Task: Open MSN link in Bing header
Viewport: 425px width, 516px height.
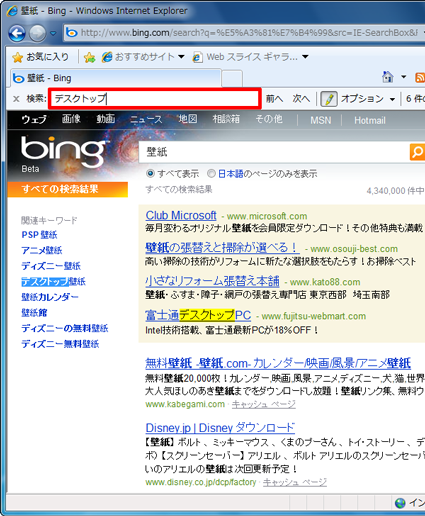Action: 321,120
